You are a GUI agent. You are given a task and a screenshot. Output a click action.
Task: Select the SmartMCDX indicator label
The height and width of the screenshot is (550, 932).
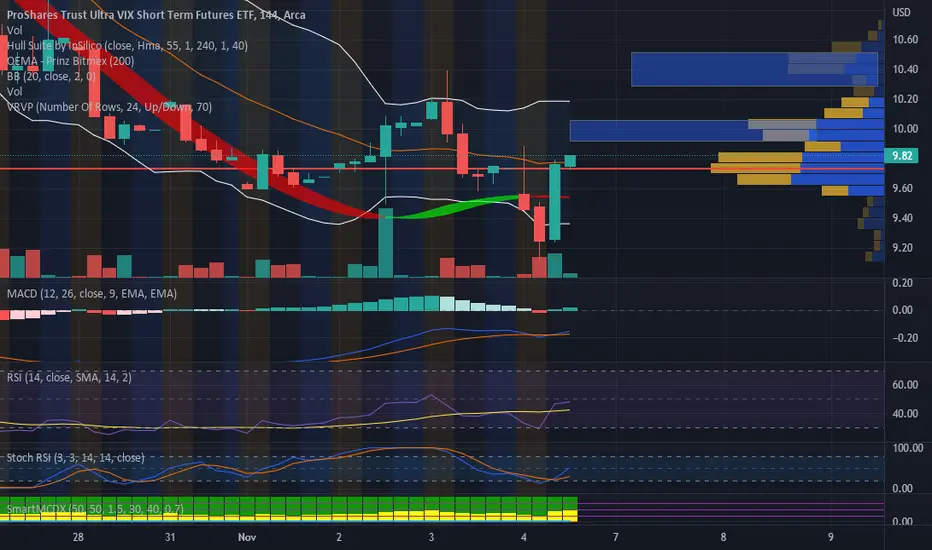[95, 509]
